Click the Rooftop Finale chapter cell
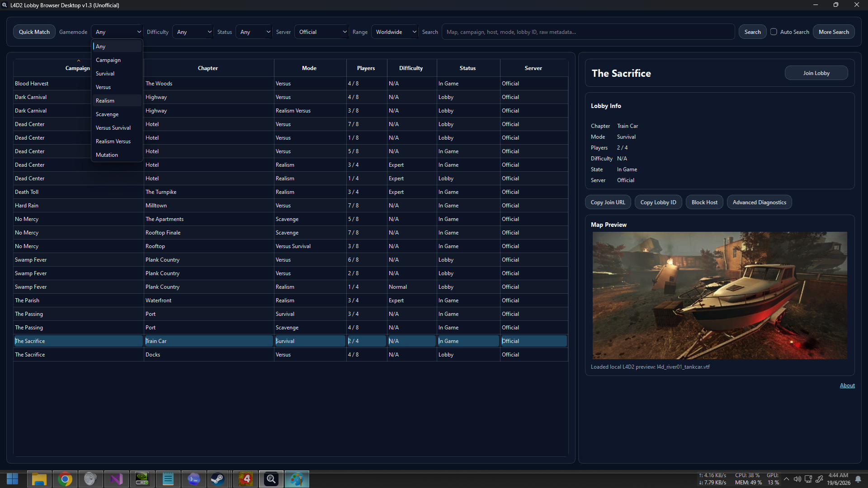The width and height of the screenshot is (868, 488). click(x=208, y=233)
